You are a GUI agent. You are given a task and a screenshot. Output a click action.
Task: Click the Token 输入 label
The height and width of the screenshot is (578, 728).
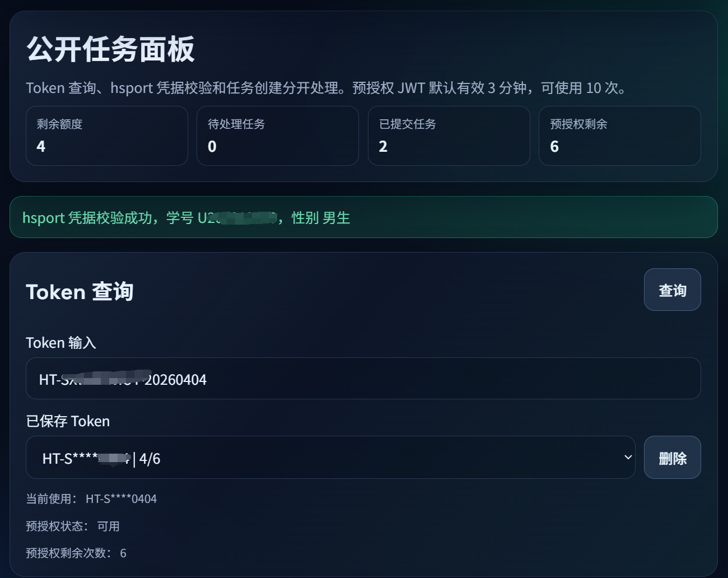pyautogui.click(x=60, y=342)
